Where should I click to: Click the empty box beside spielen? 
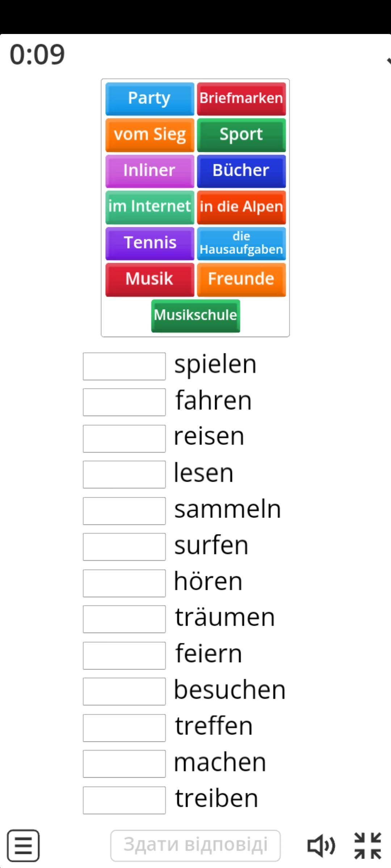click(124, 366)
